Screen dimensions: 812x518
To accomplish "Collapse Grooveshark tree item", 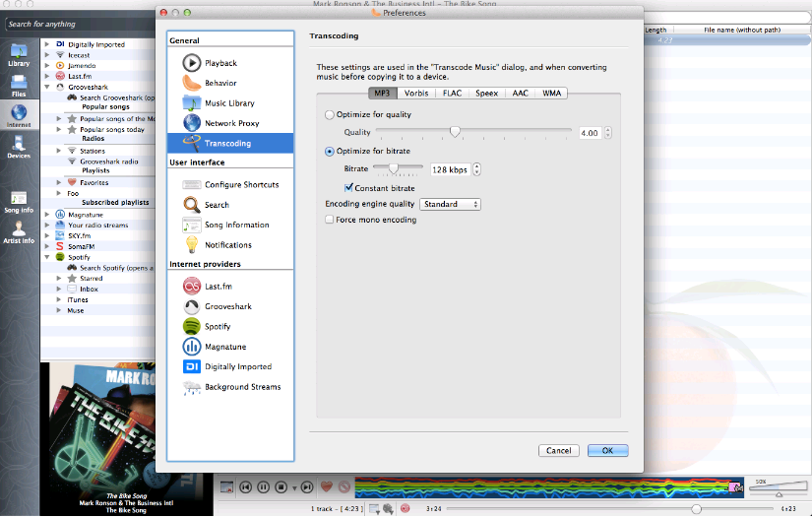I will [47, 87].
